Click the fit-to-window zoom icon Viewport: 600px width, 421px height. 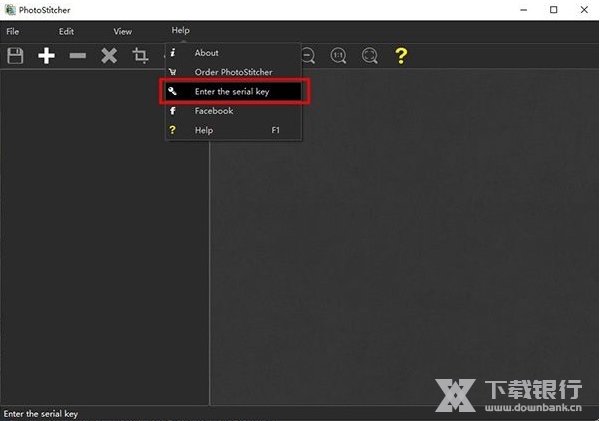point(369,56)
